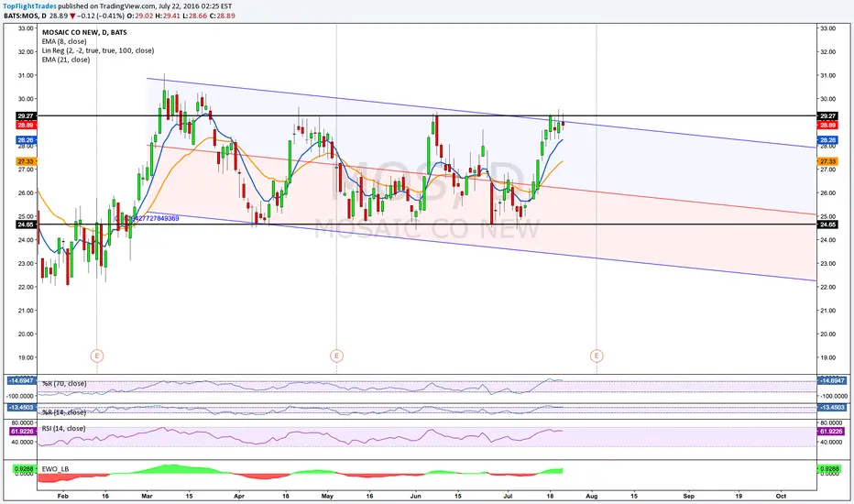
Task: Select the 'EMA (8, close)' indicator label
Action: [x=64, y=41]
